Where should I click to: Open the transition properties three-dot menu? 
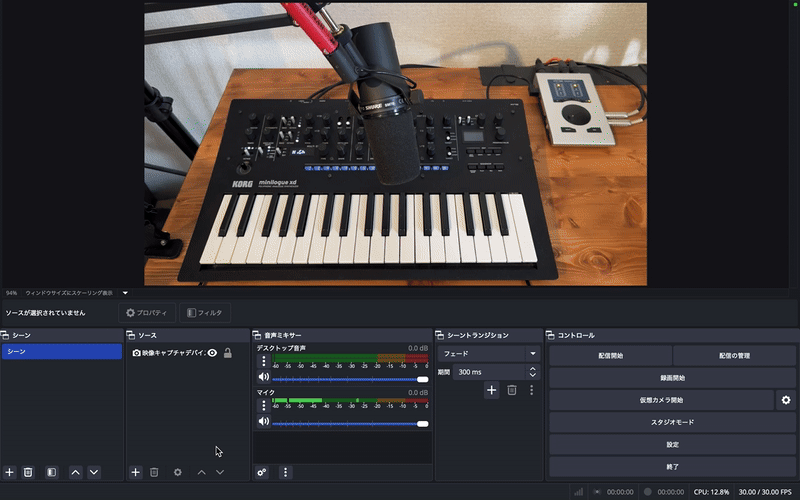coord(532,390)
